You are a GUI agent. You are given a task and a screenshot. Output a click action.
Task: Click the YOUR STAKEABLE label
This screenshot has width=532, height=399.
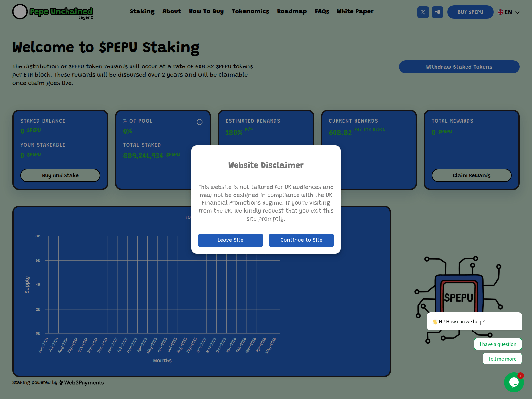pos(43,145)
